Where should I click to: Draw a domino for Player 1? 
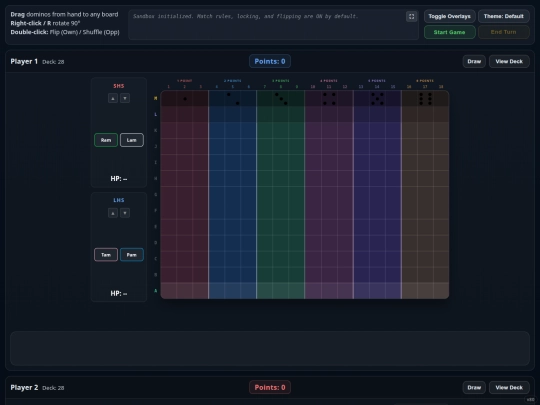tap(474, 61)
